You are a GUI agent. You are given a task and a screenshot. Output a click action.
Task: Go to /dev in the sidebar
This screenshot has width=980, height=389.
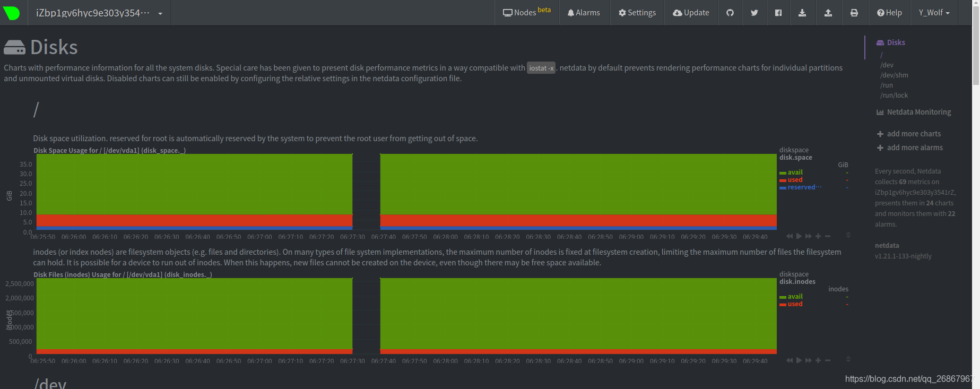[x=887, y=65]
